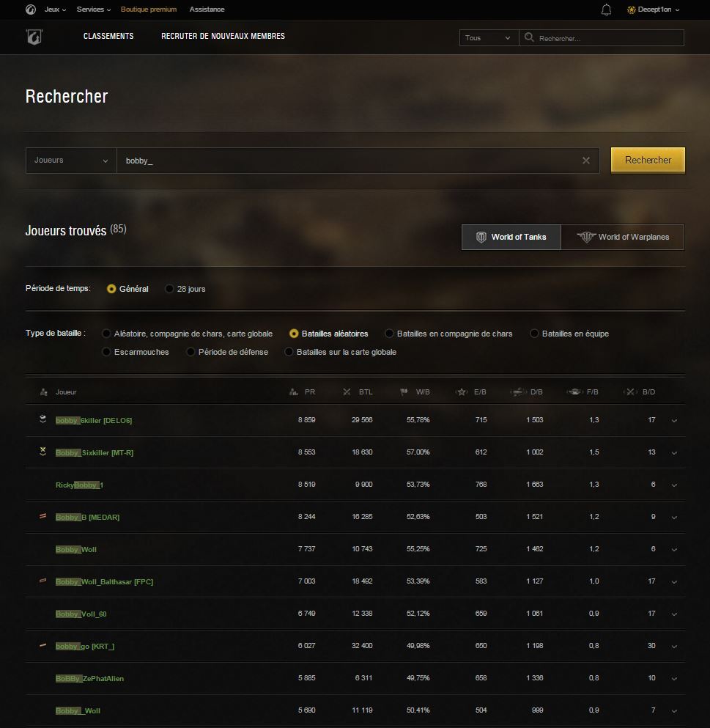
Task: Open the Tous filter dropdown
Action: tap(488, 38)
